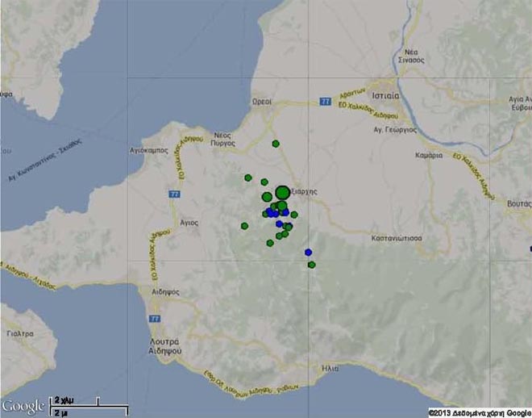Select the blue marker at the map's right edge
The image size is (532, 418).
point(530,249)
